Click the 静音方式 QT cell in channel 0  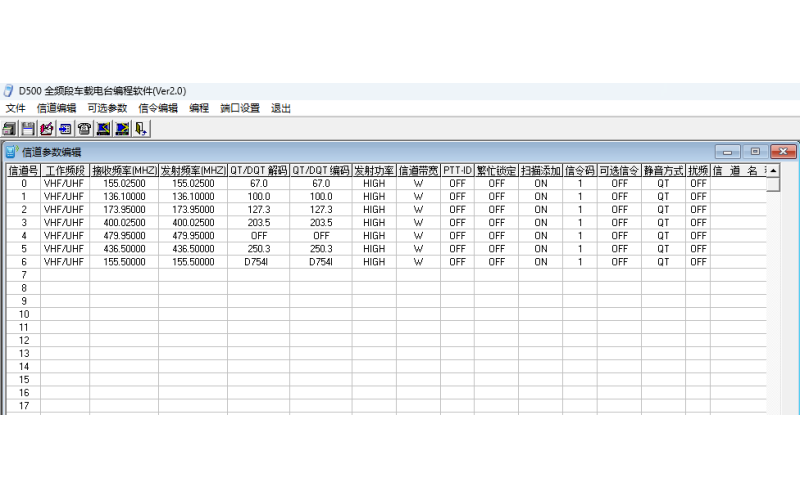point(663,183)
